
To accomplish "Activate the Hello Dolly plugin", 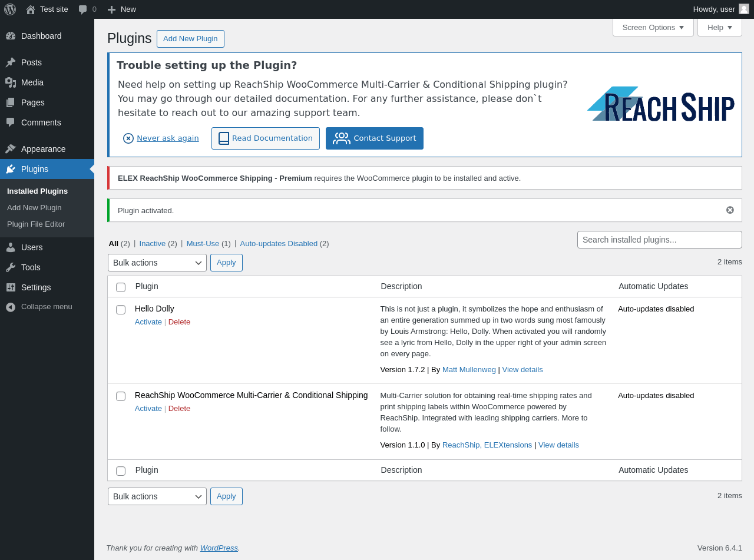I will click(x=148, y=322).
